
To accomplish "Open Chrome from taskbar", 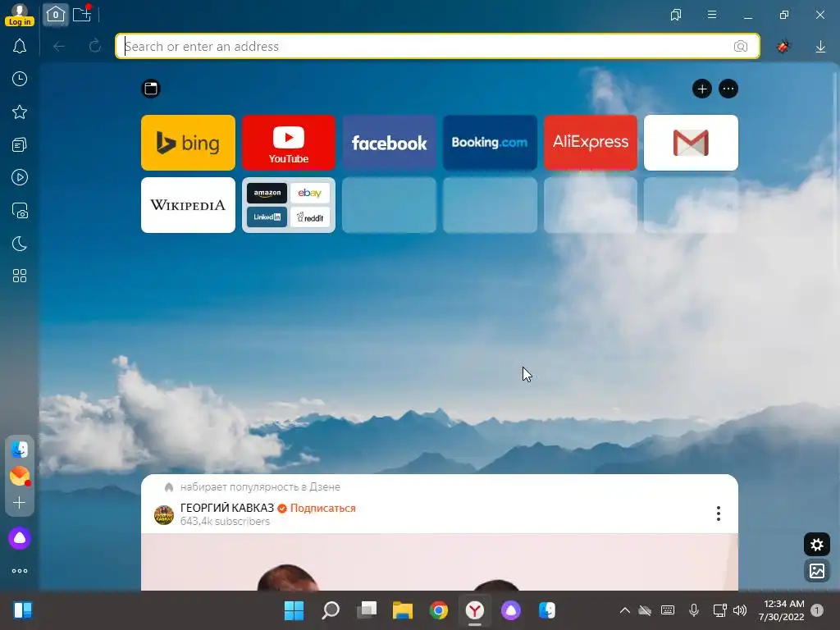I will pyautogui.click(x=439, y=610).
